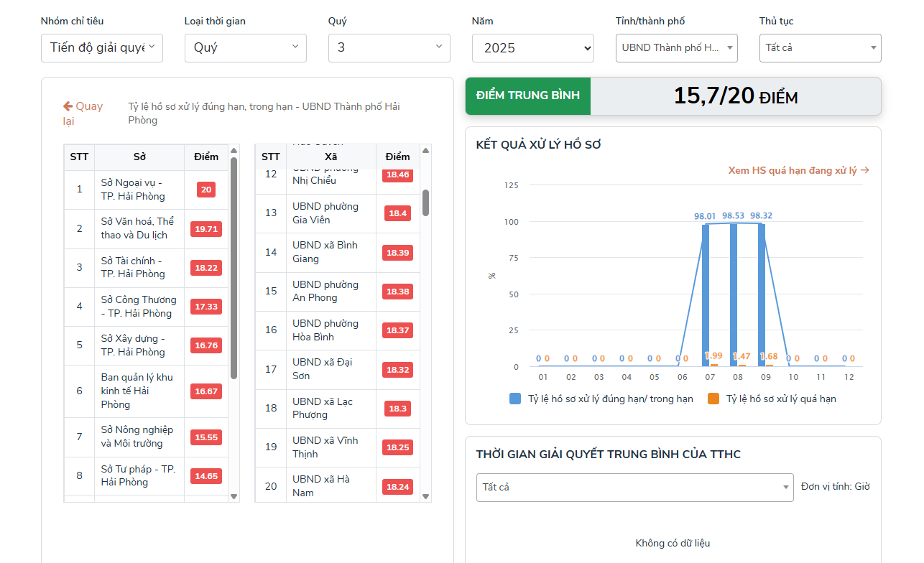This screenshot has width=924, height=563.
Task: Open the Năm 2025 dropdown
Action: coord(533,48)
